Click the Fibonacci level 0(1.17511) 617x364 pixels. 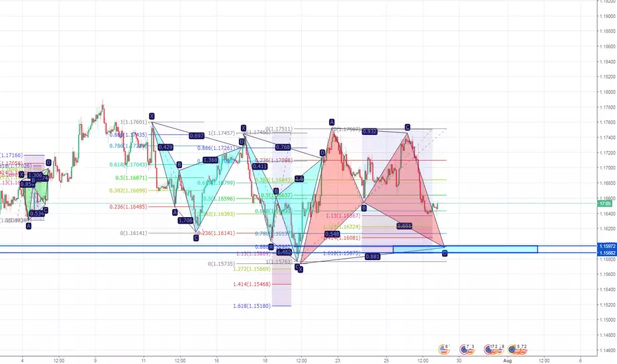[279, 128]
